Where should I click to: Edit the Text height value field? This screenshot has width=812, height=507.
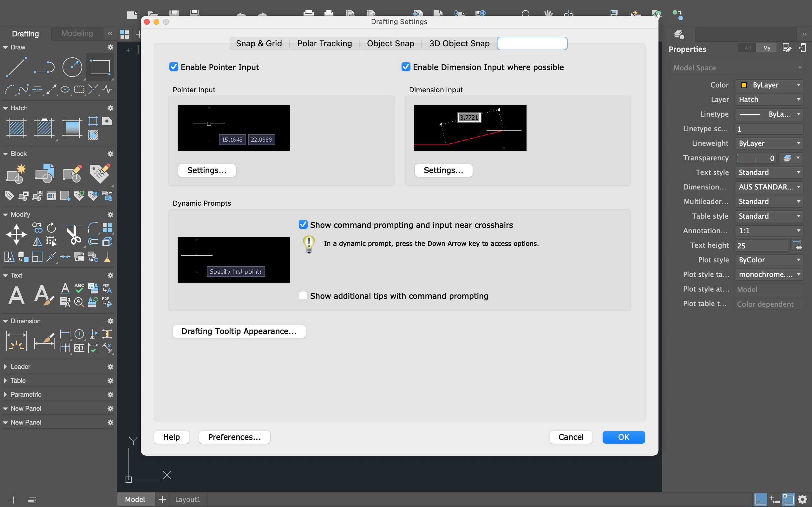coord(761,245)
